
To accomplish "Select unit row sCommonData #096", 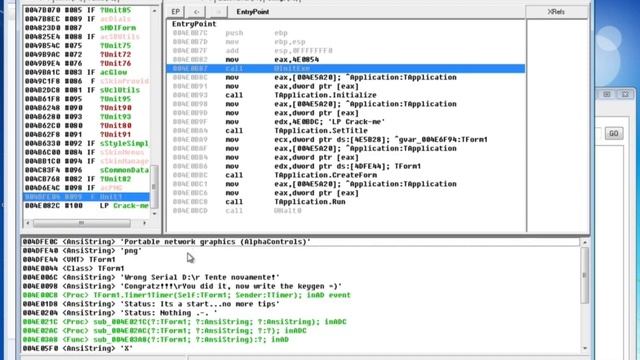I will pyautogui.click(x=87, y=170).
